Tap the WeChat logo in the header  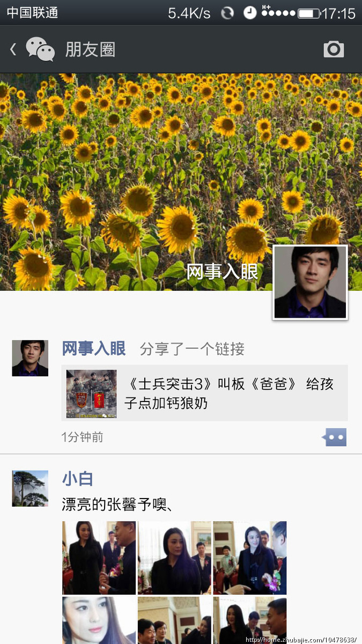40,49
